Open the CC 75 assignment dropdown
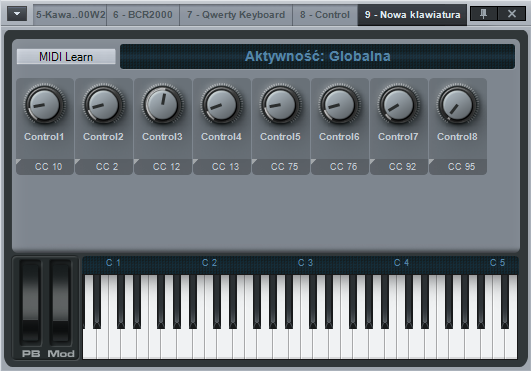 coord(281,167)
